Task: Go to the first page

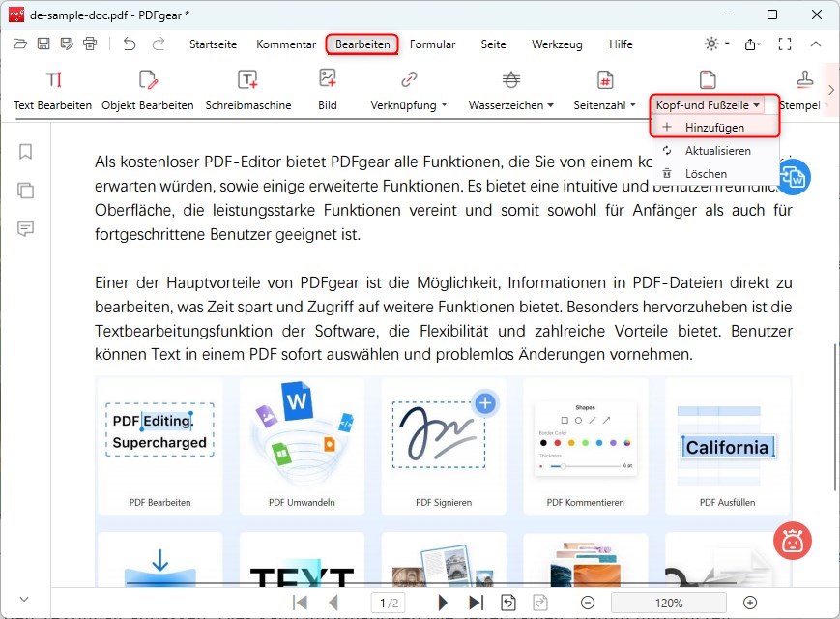Action: tap(300, 603)
